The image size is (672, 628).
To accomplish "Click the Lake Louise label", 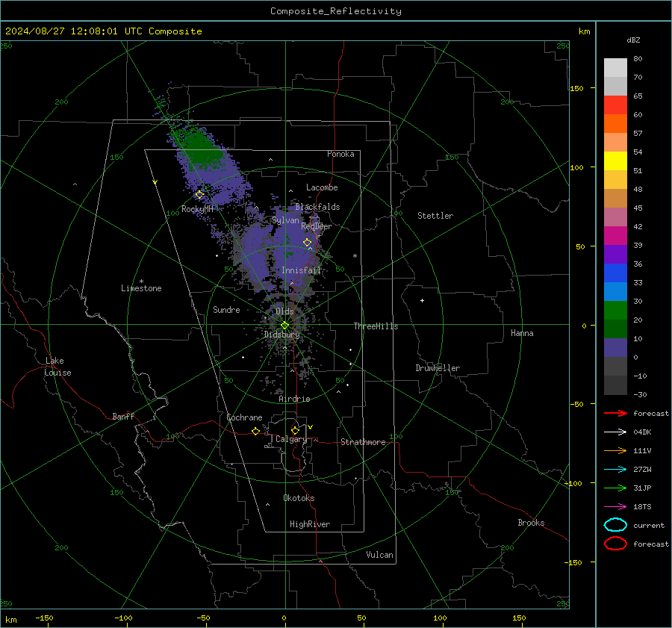I will point(57,367).
